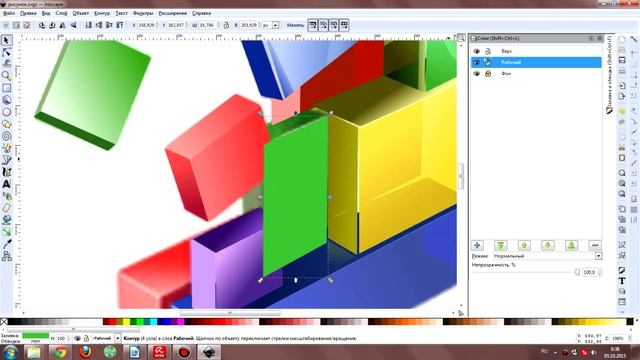
Task: Click the Raise selection to top icon
Action: coord(120,25)
